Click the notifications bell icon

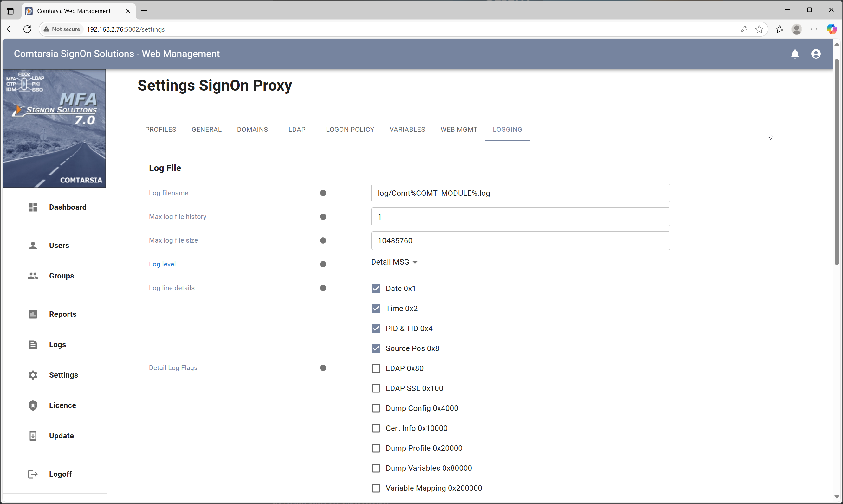[x=795, y=54]
